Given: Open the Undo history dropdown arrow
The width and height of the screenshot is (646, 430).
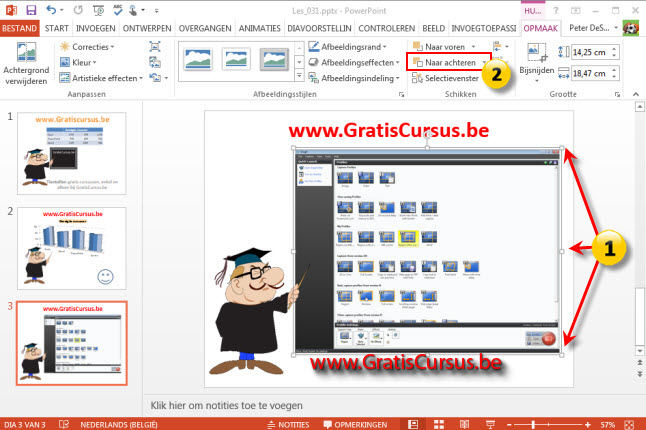Looking at the screenshot, I should [x=62, y=10].
